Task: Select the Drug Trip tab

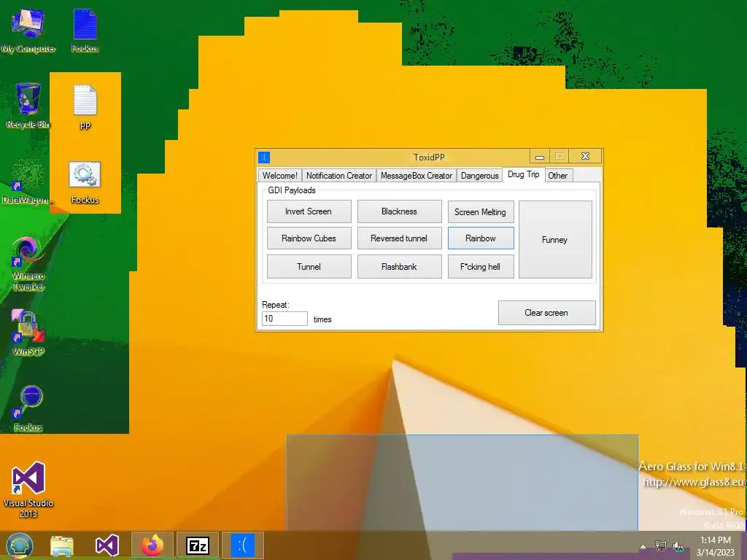Action: coord(523,174)
